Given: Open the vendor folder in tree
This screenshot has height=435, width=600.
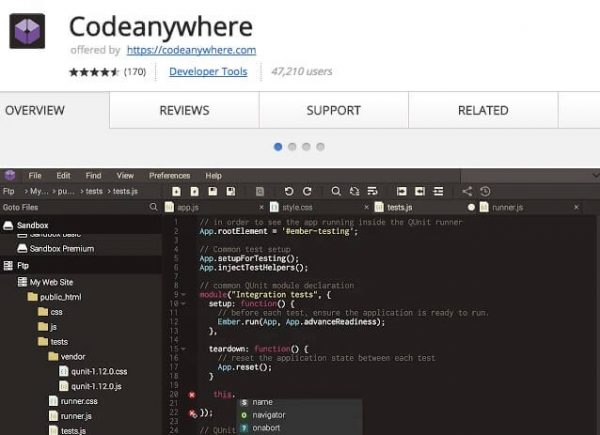Looking at the screenshot, I should click(x=73, y=357).
